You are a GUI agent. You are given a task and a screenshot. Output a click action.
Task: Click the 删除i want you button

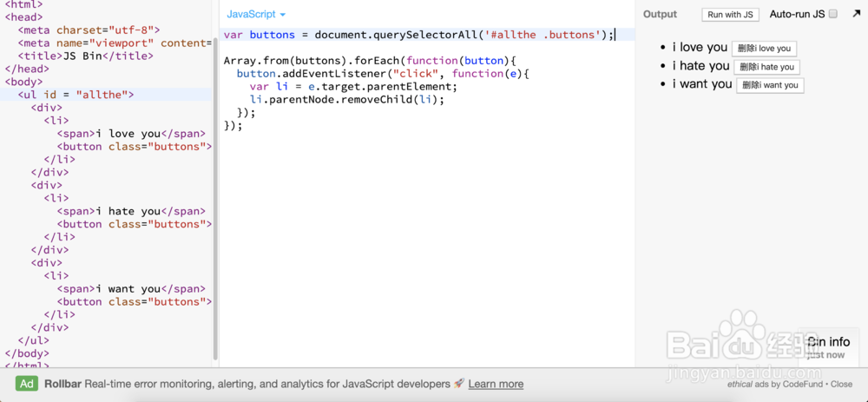coord(770,85)
